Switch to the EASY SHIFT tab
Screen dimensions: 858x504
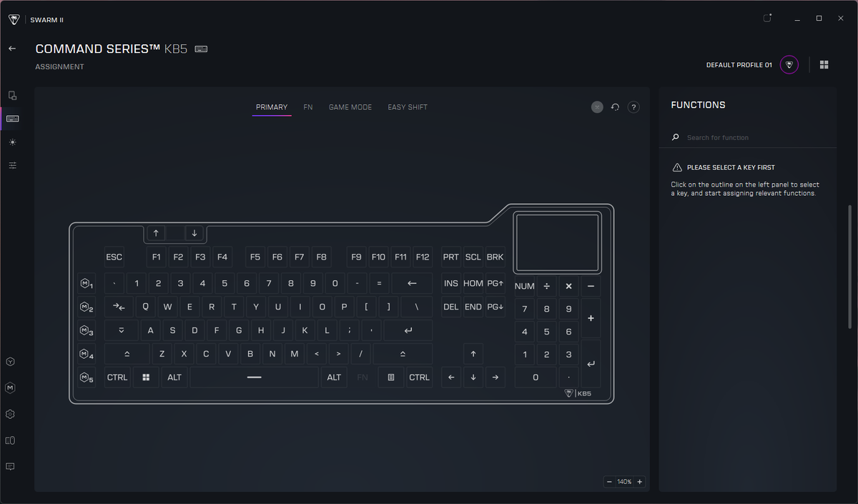[x=408, y=107]
